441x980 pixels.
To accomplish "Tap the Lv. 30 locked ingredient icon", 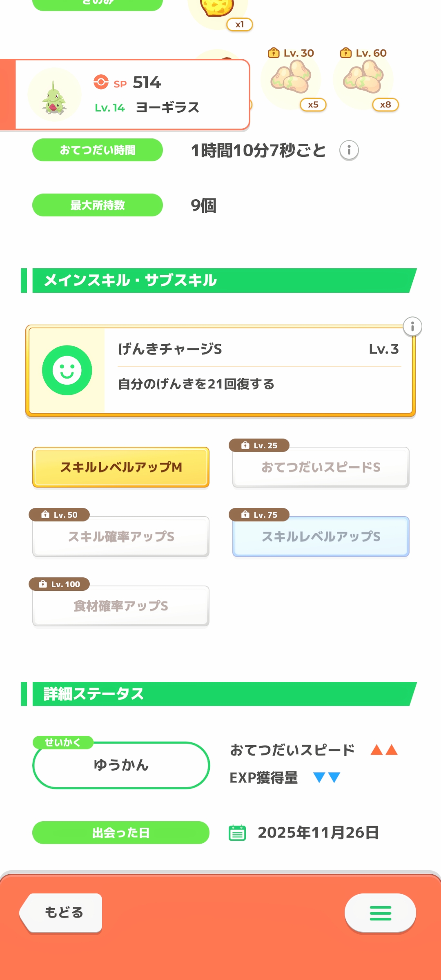I will tap(291, 78).
